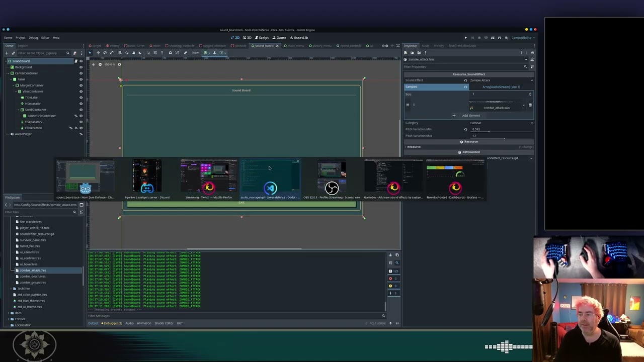The image size is (644, 362).
Task: Collapse the VBoxContainer tree node
Action: click(x=16, y=92)
